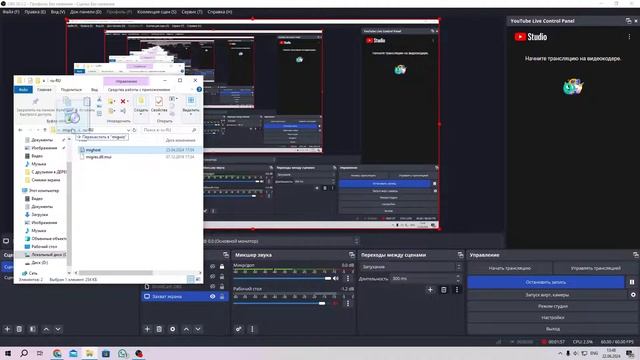The image size is (640, 360).
Task: Remove selected scene with trash icon
Action: click(19, 329)
